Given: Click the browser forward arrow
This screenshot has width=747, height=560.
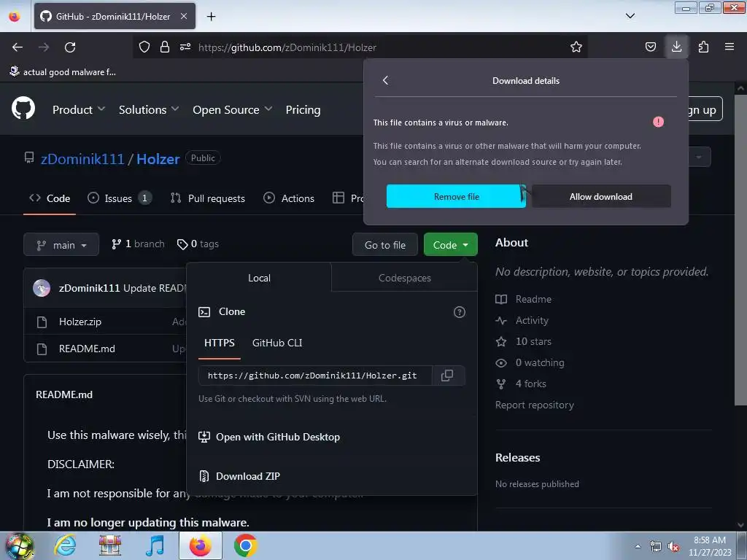Looking at the screenshot, I should (x=44, y=47).
